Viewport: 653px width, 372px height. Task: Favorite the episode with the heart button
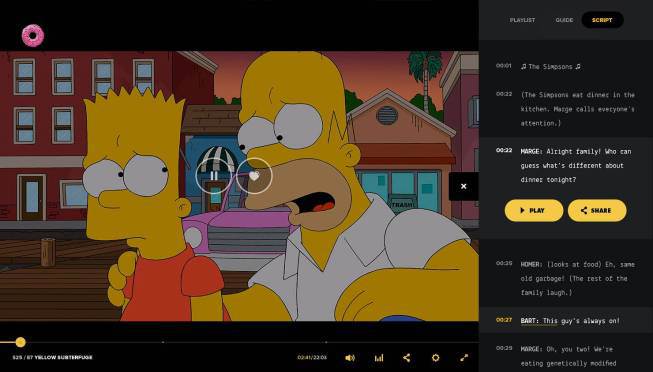(x=254, y=176)
